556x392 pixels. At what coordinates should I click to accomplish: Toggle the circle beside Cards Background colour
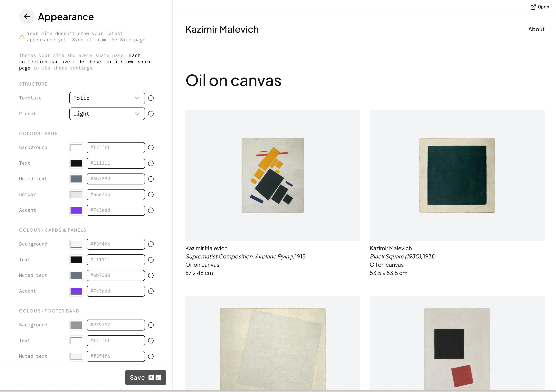(151, 244)
